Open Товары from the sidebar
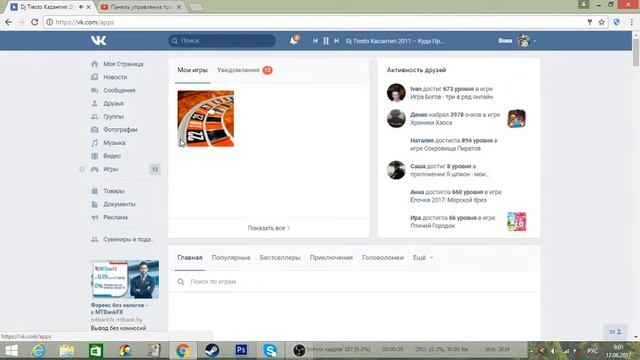 113,191
